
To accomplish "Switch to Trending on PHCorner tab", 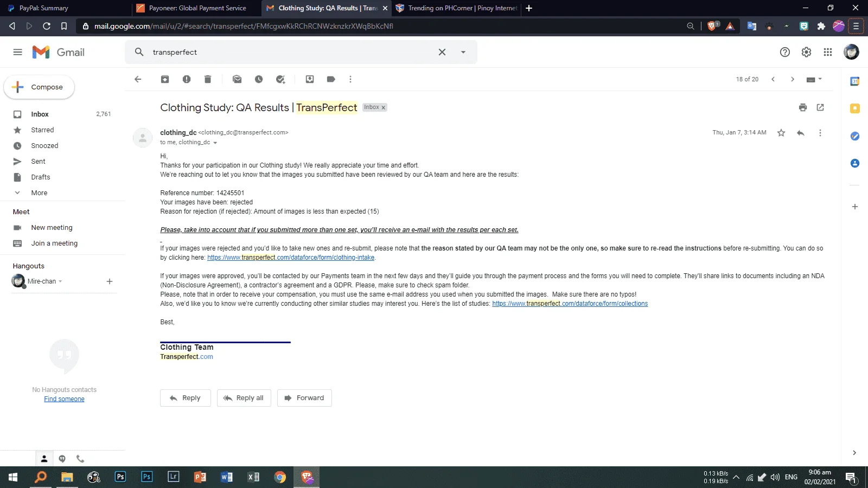I will pos(456,8).
